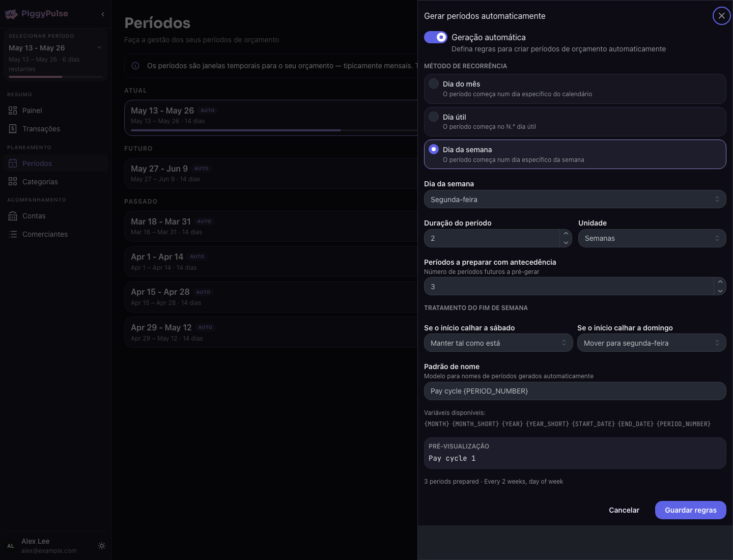Open the Saturday start handling dropdown
Viewport: 733px width, 560px height.
pos(498,343)
